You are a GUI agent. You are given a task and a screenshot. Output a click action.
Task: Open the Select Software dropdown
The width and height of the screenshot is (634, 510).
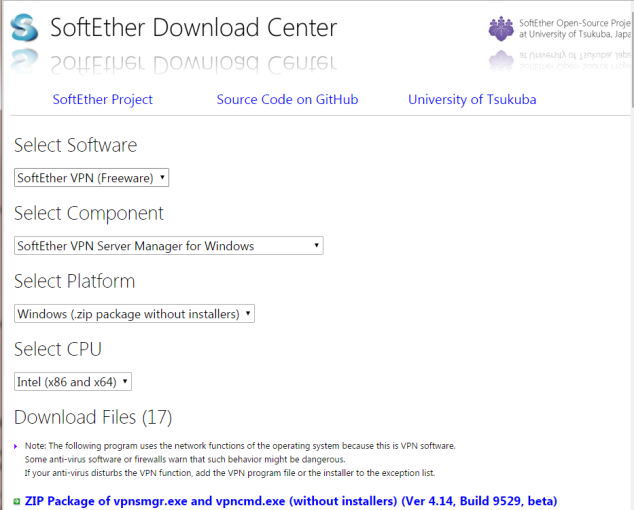(x=91, y=178)
